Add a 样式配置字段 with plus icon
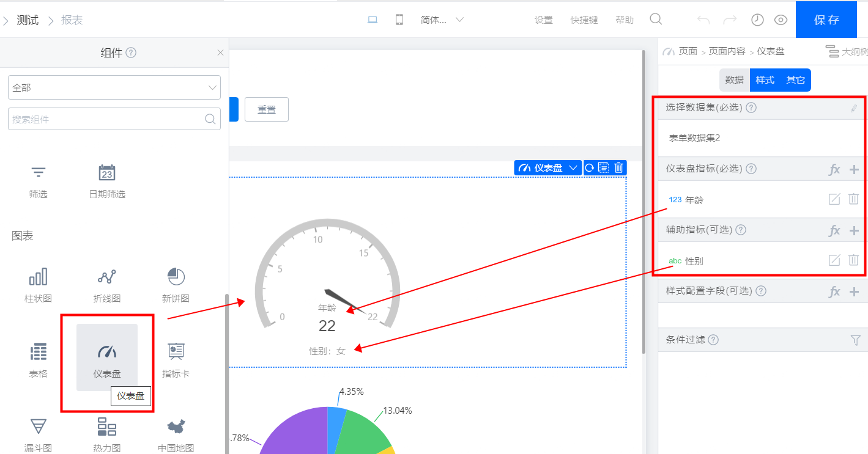 click(855, 291)
